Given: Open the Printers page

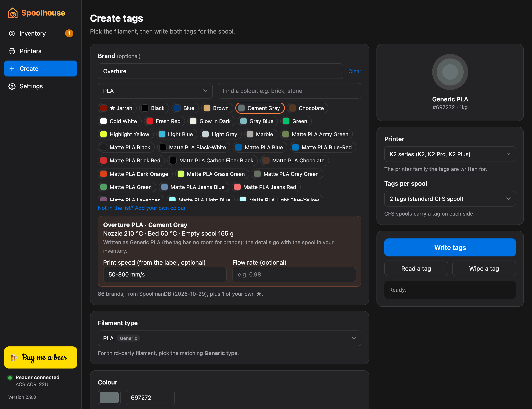Looking at the screenshot, I should pos(41,51).
